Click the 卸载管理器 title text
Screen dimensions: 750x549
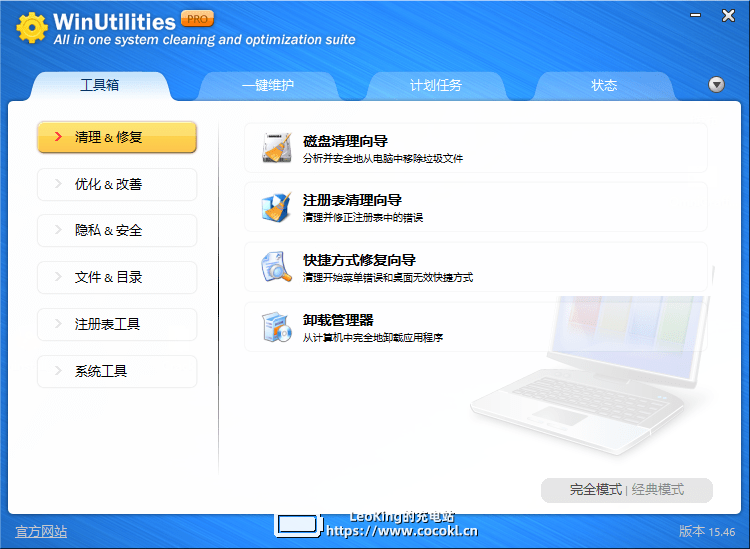[338, 320]
